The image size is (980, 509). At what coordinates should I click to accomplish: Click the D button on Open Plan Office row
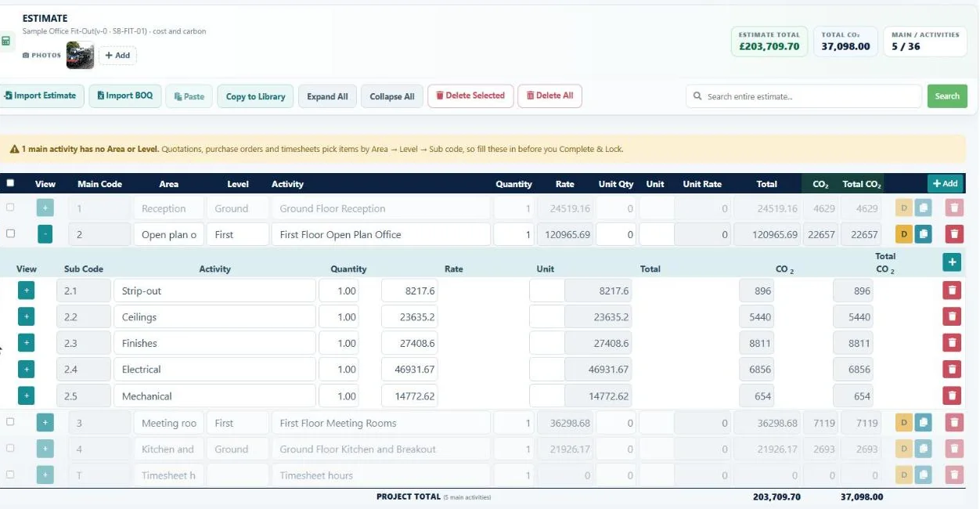click(x=903, y=234)
